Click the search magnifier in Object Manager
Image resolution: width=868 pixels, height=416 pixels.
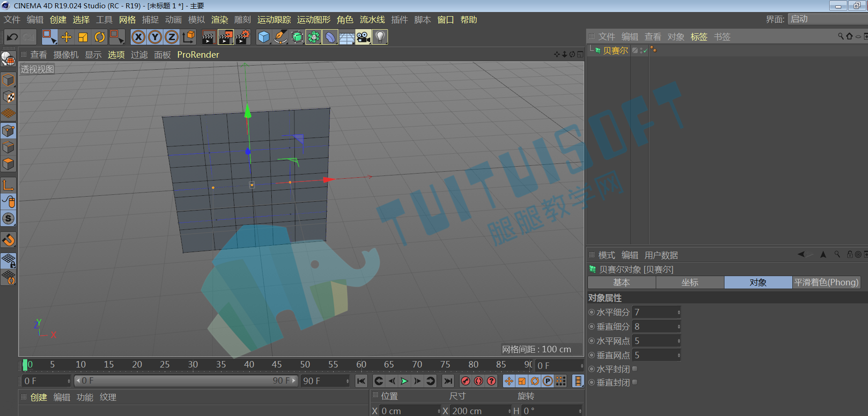(x=841, y=36)
